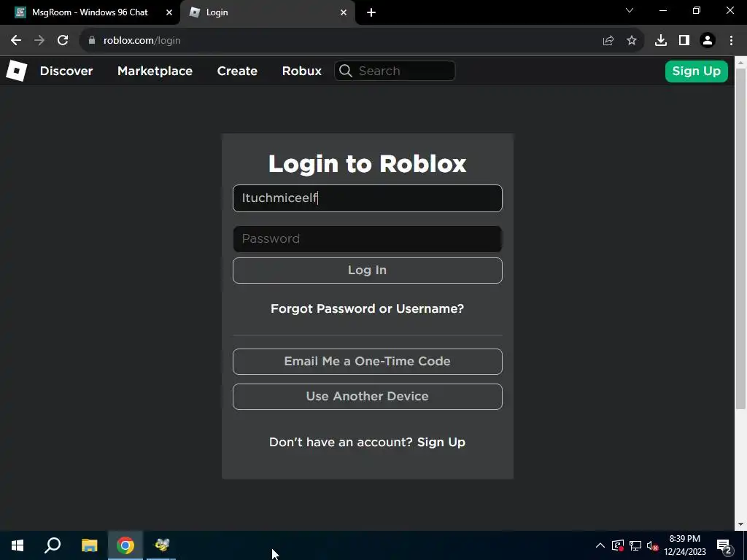Click the padlock site info icon
This screenshot has width=747, height=560.
(92, 41)
